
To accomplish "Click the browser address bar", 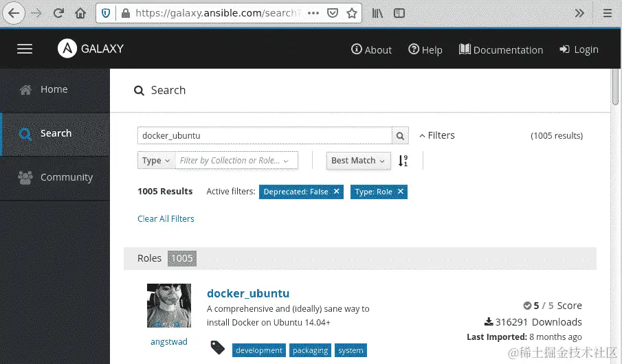I will click(217, 13).
